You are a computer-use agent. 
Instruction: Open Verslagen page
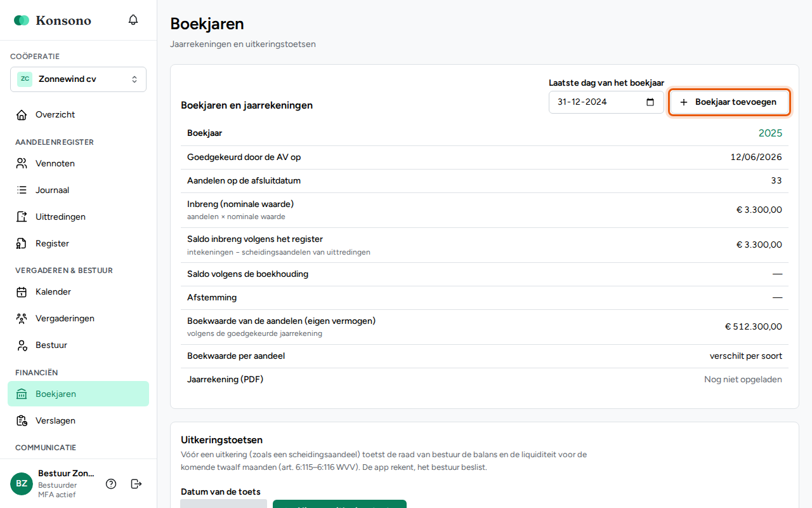[78, 420]
